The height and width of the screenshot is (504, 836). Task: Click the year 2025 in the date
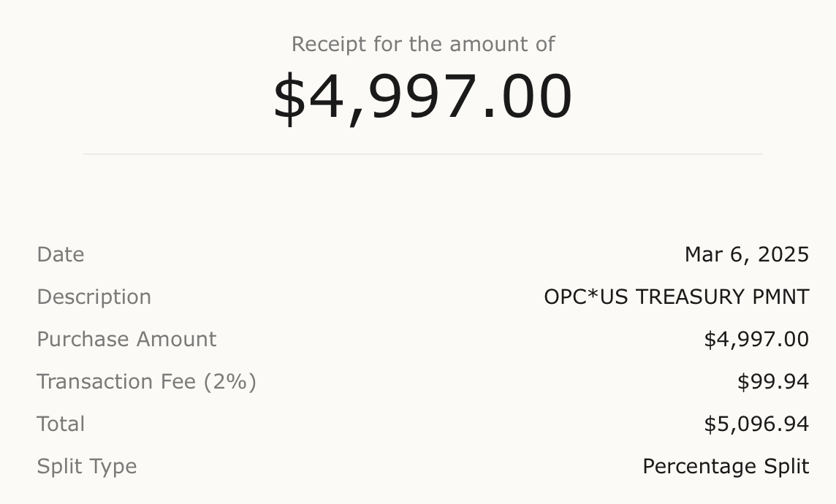click(x=783, y=255)
